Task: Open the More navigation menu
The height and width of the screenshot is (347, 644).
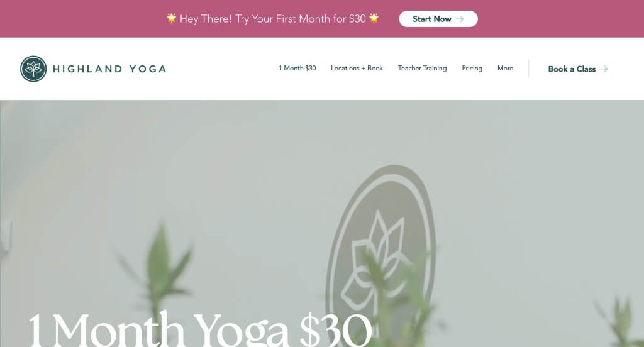Action: click(505, 68)
